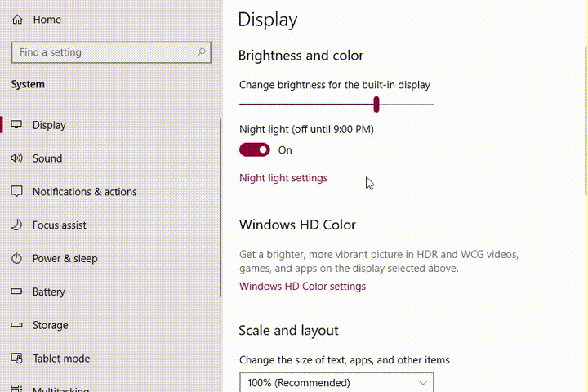Open Windows HD Color settings link
588x392 pixels.
(303, 286)
